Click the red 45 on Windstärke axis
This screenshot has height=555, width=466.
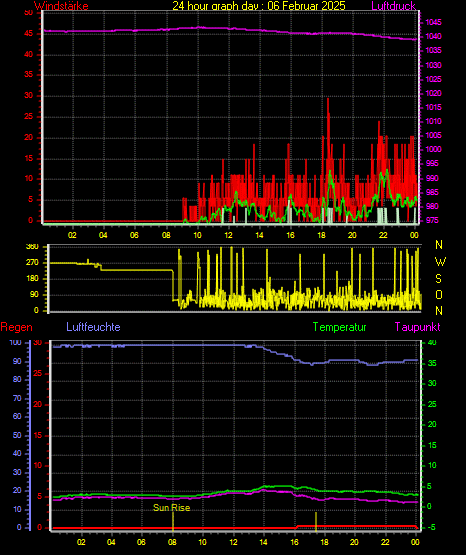click(x=28, y=34)
